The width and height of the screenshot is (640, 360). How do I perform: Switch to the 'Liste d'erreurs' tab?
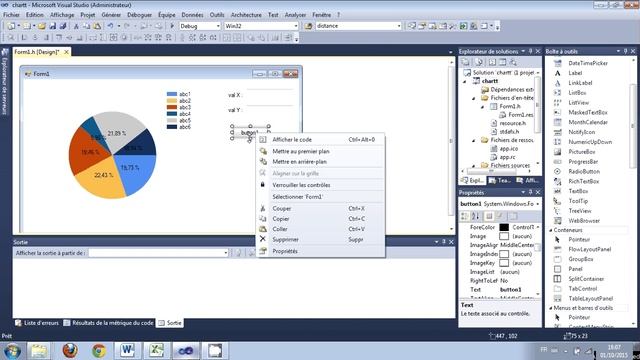pos(37,323)
